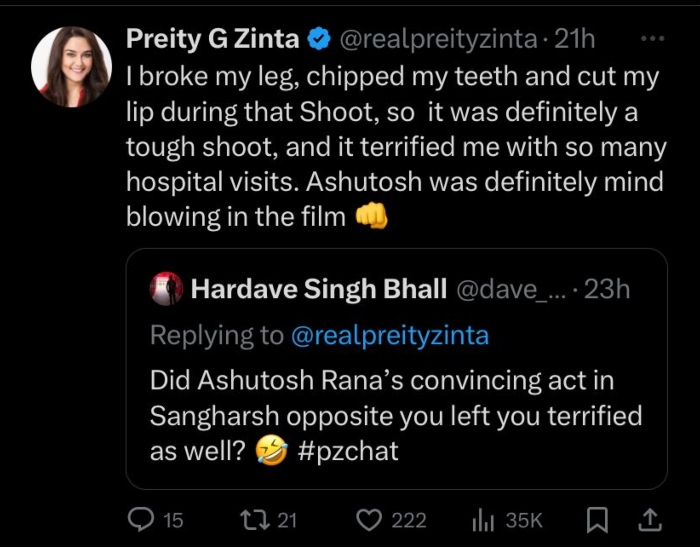This screenshot has width=700, height=547.
Task: Click the fist emoji in the tweet
Action: [x=372, y=217]
